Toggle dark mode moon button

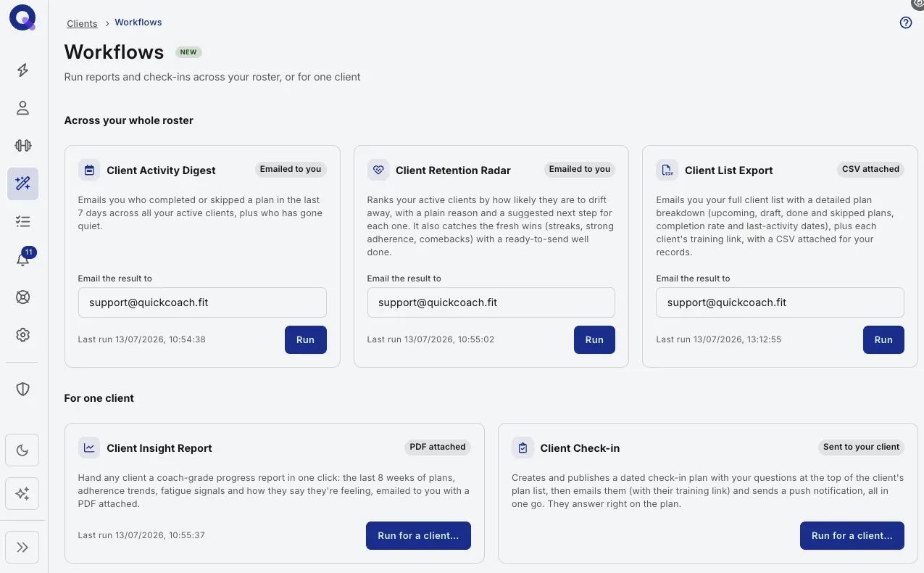coord(22,450)
